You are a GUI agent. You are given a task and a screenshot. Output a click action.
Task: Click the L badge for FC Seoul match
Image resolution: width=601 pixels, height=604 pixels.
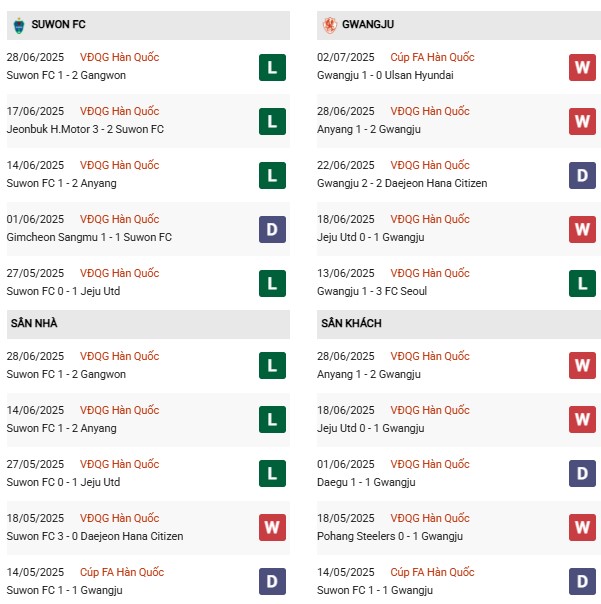pos(582,284)
